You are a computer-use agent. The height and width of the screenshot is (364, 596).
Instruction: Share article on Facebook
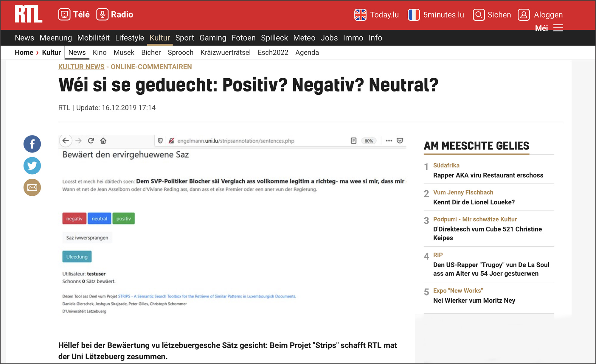[32, 144]
